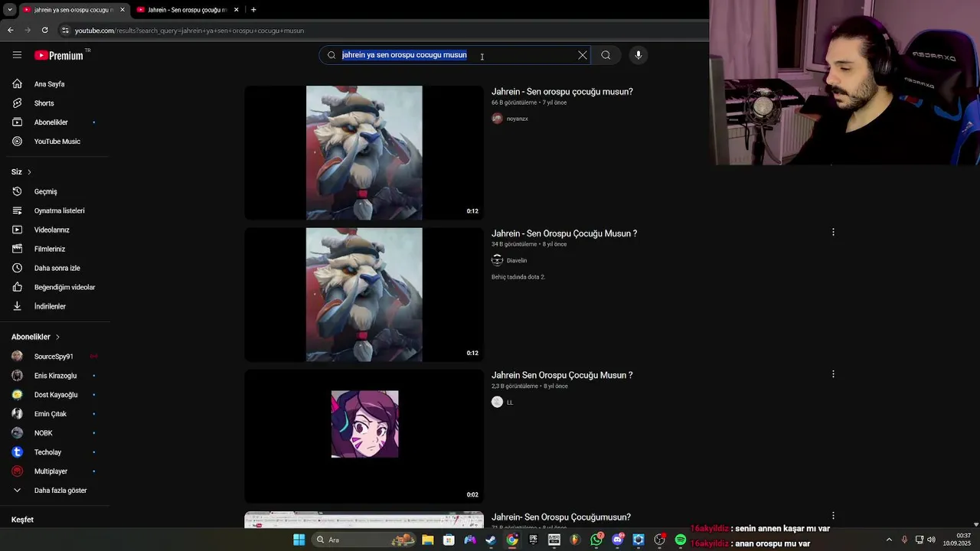Screen dimensions: 980x551
Task: Open SourceSpy91 channel subscription
Action: click(55, 357)
